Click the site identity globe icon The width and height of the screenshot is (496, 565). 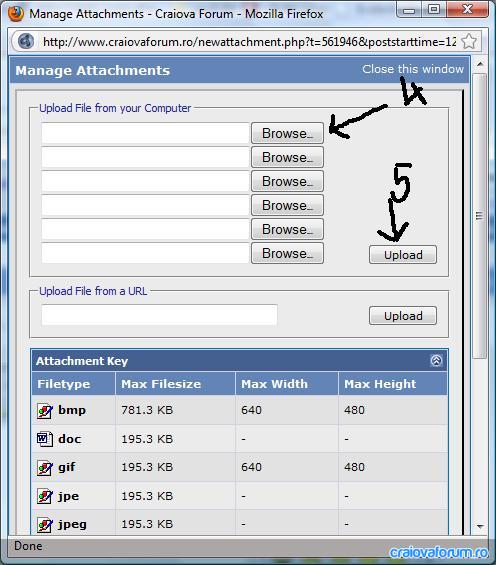tap(26, 41)
